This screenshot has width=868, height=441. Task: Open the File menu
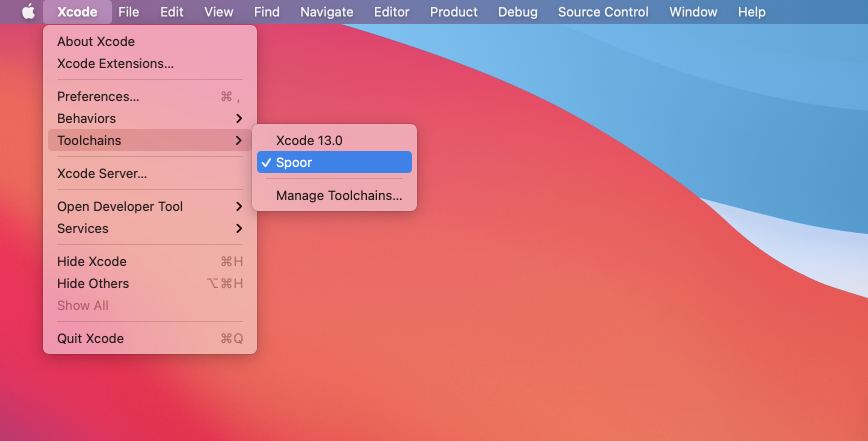128,11
